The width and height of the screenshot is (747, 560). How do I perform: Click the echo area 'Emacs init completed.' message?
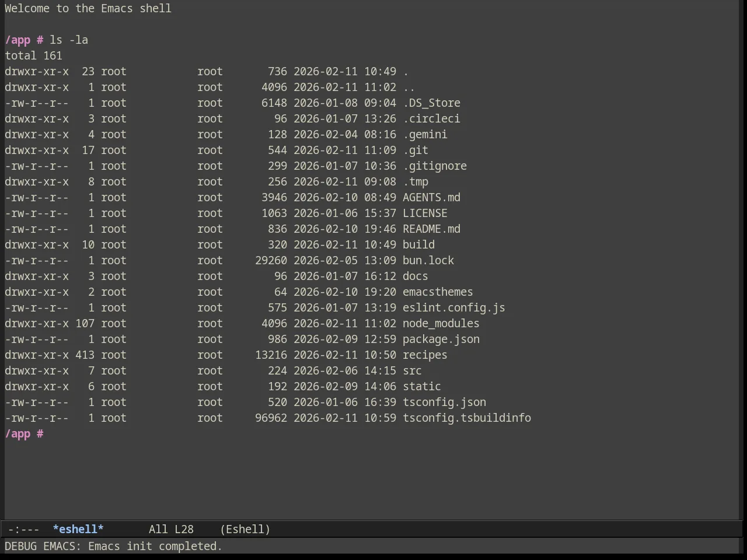(x=155, y=546)
